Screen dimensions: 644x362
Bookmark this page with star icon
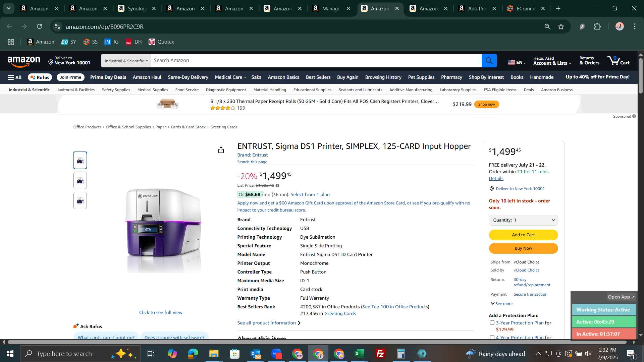coord(561,26)
